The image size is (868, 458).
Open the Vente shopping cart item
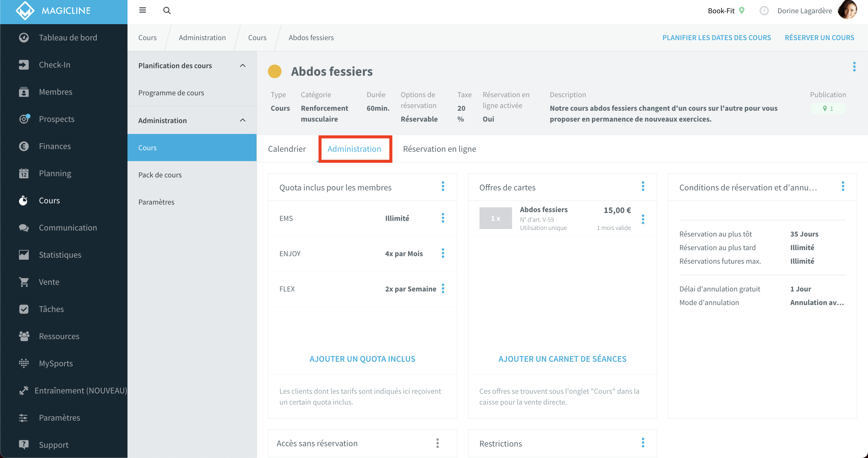point(49,281)
